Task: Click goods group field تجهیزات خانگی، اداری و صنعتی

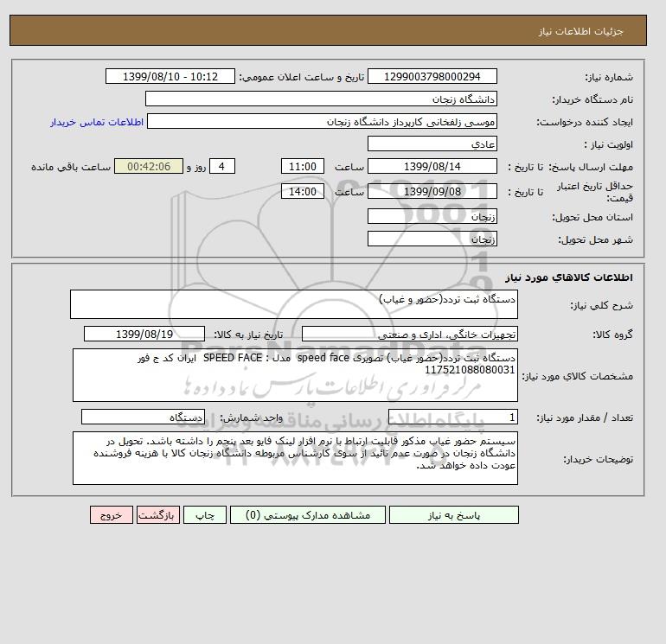Action: 409,334
